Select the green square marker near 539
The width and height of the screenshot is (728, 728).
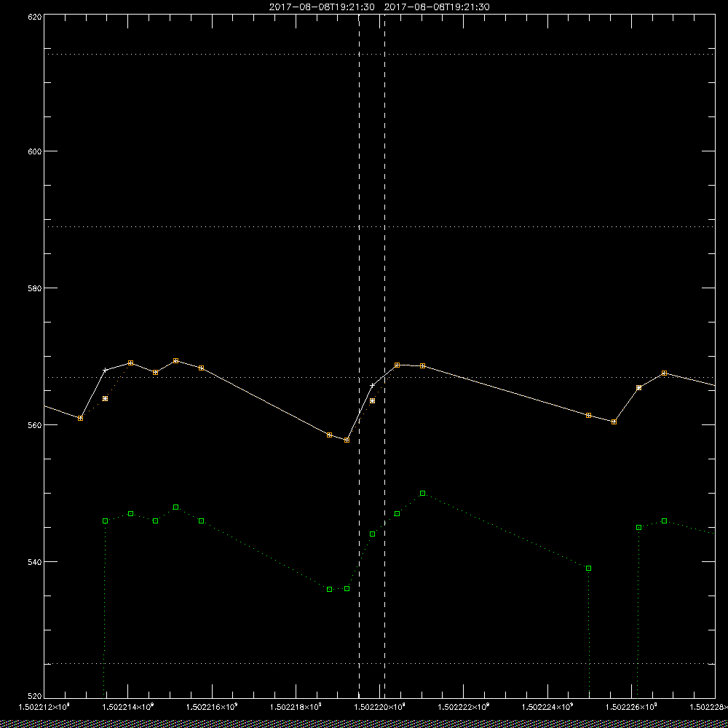tap(589, 569)
